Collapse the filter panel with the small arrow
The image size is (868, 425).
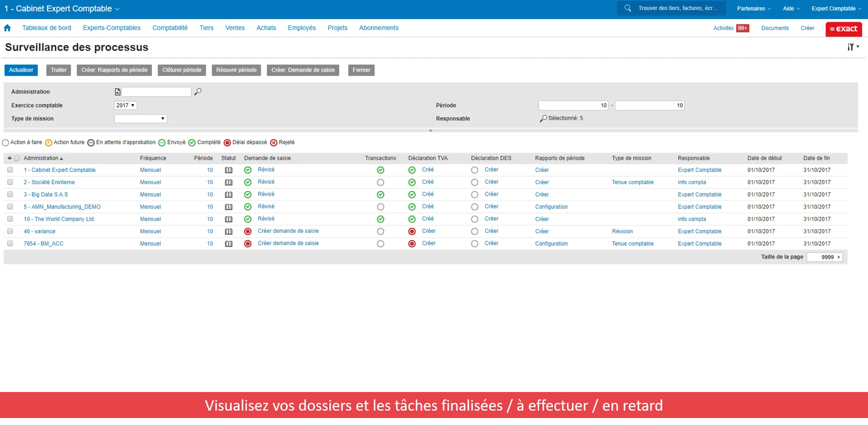[431, 131]
